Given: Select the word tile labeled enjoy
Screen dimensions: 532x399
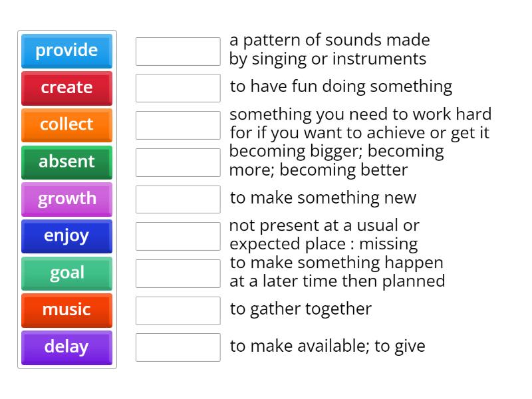Looking at the screenshot, I should click(66, 236).
